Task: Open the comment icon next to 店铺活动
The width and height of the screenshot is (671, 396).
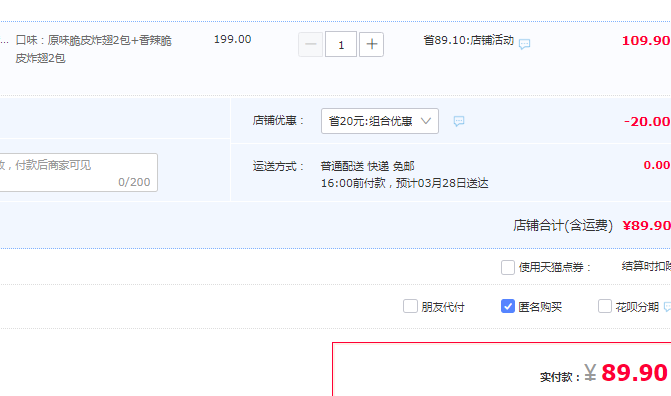Action: (x=524, y=44)
